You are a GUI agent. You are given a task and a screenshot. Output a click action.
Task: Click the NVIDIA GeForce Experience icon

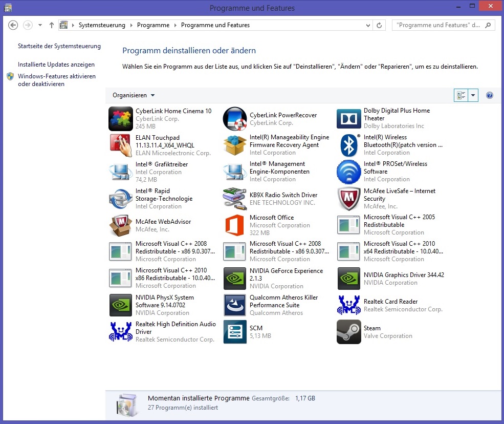[x=235, y=279]
